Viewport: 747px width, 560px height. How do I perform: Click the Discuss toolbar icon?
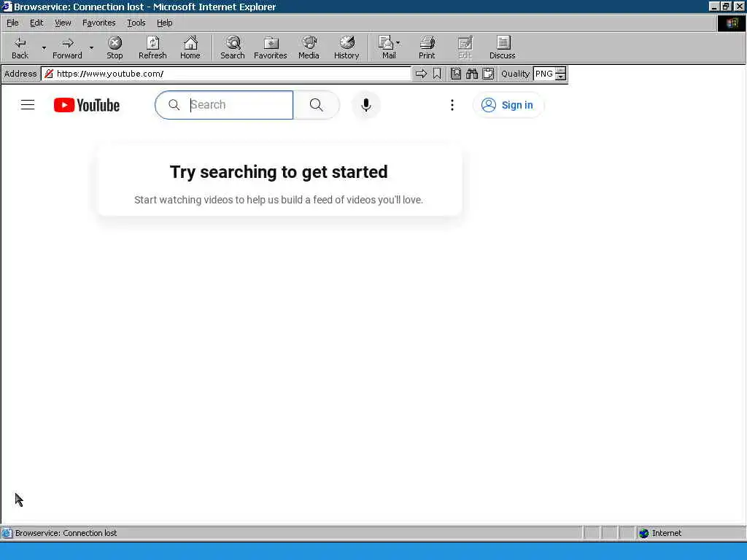(503, 47)
